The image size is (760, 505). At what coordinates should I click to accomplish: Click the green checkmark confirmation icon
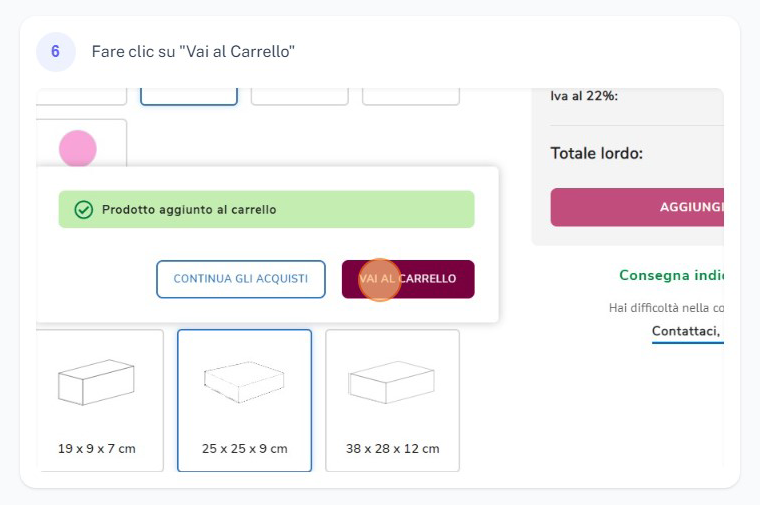(x=83, y=210)
